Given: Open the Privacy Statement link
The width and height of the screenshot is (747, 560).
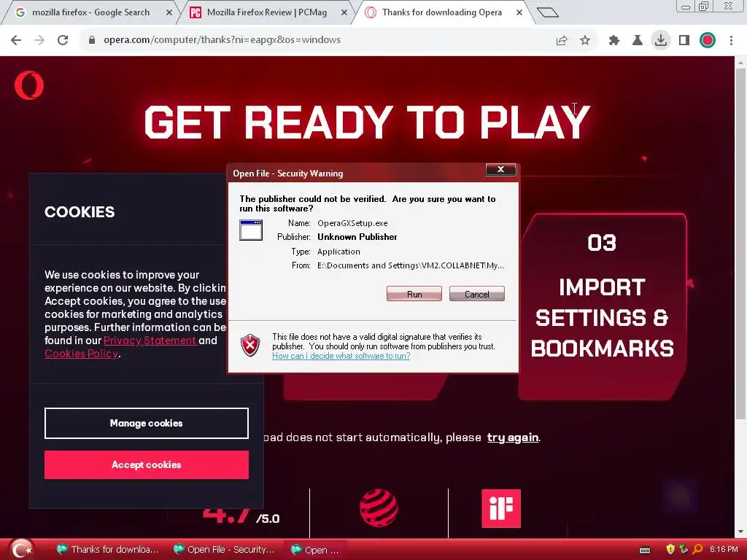Looking at the screenshot, I should [x=150, y=341].
